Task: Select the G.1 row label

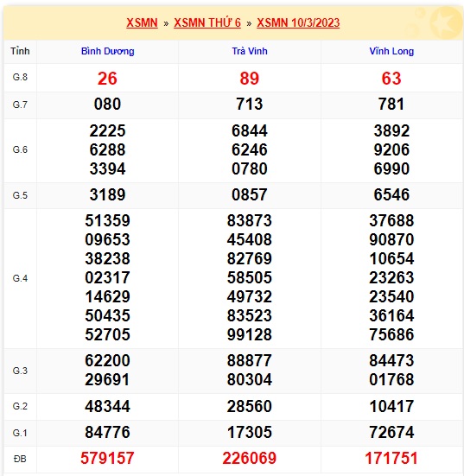Action: [x=20, y=433]
